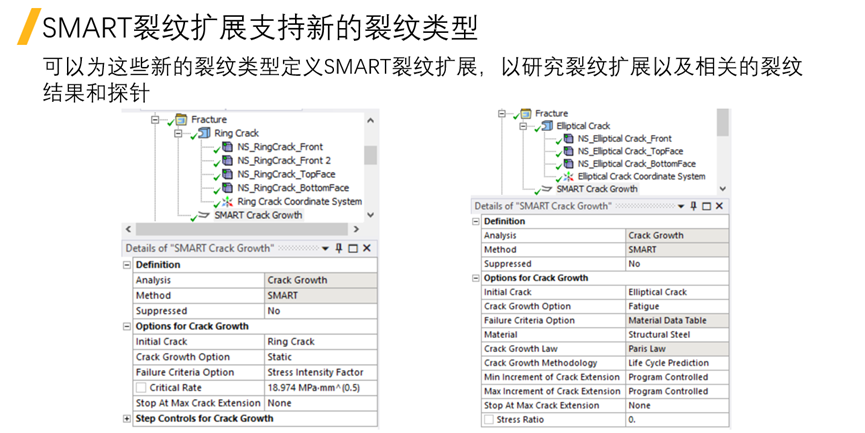Click the right tree scroll down arrow
This screenshot has height=433, width=865.
click(x=723, y=189)
